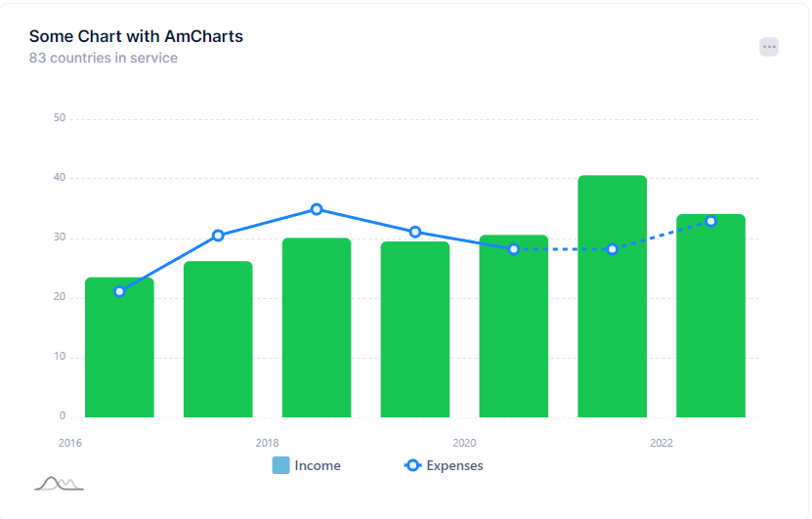Click the second Expenses data point from left

218,236
